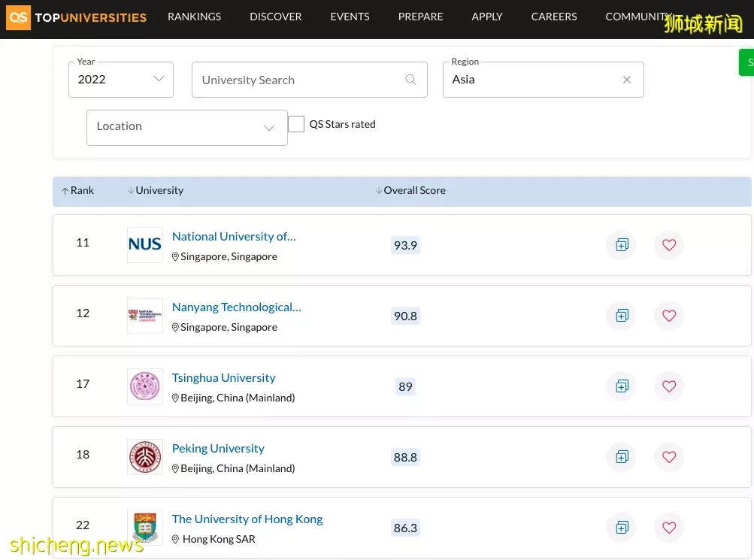Sort table by Rank column

tap(78, 191)
